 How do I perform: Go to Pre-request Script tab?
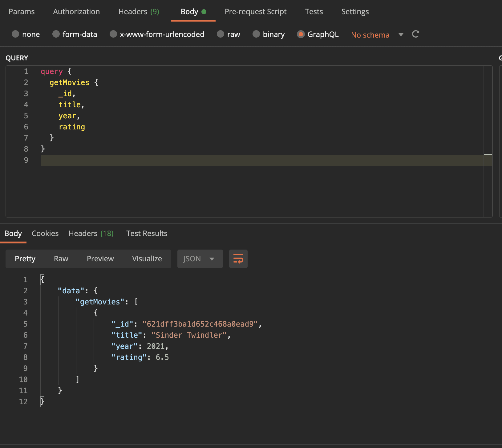point(255,12)
